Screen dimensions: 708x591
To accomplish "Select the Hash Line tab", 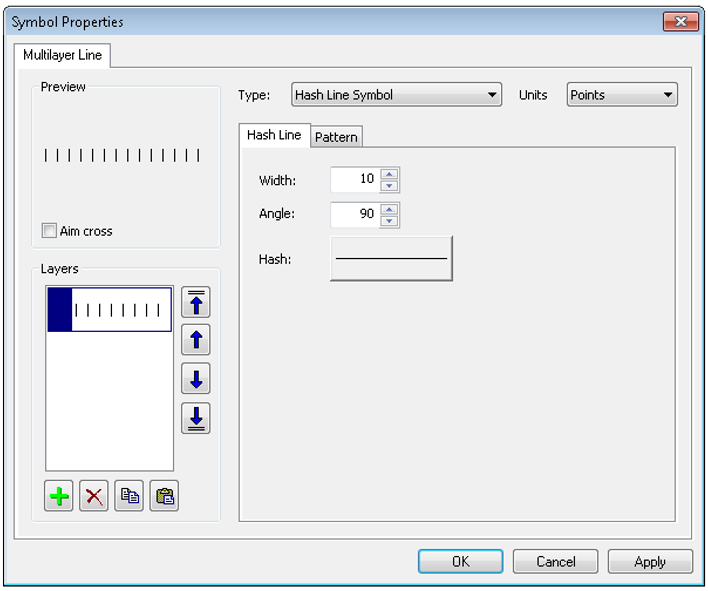I will pos(274,135).
